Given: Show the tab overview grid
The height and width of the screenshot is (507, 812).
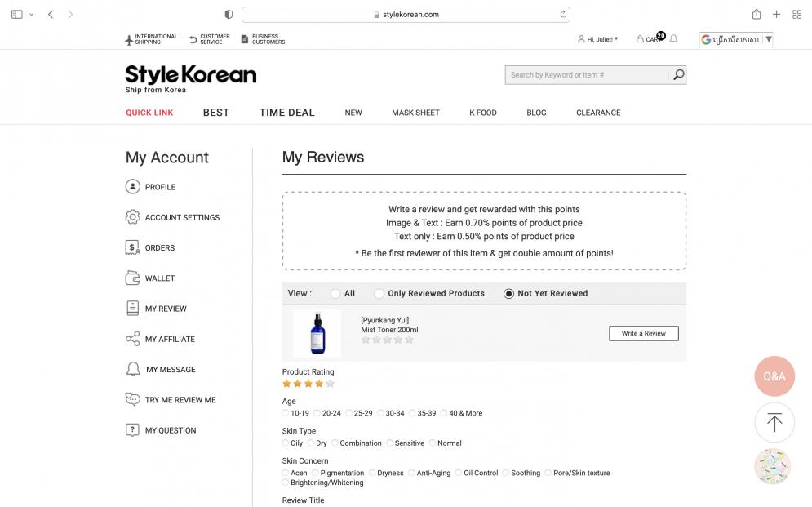Looking at the screenshot, I should click(x=797, y=15).
